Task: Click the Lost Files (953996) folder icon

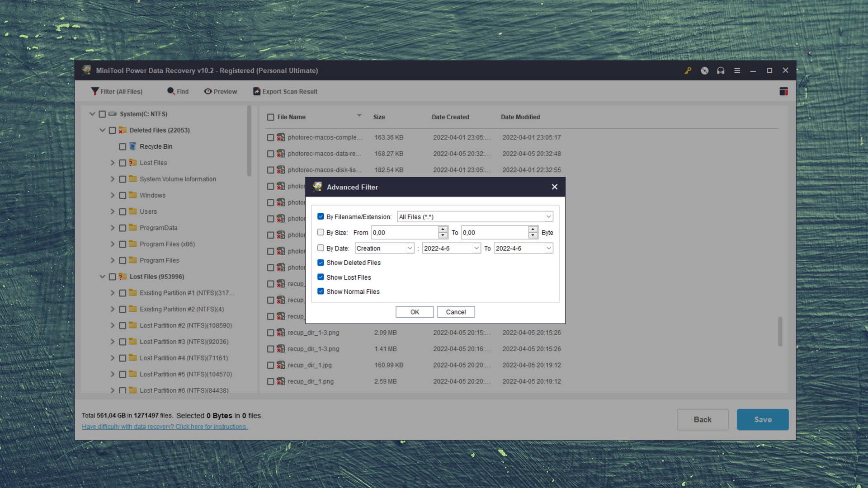Action: (x=123, y=277)
